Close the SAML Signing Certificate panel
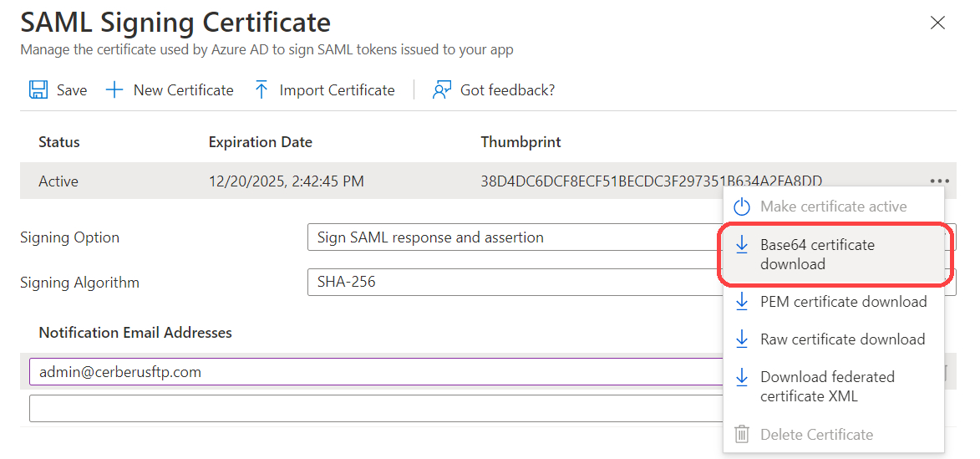Image resolution: width=980 pixels, height=459 pixels. coord(937,23)
